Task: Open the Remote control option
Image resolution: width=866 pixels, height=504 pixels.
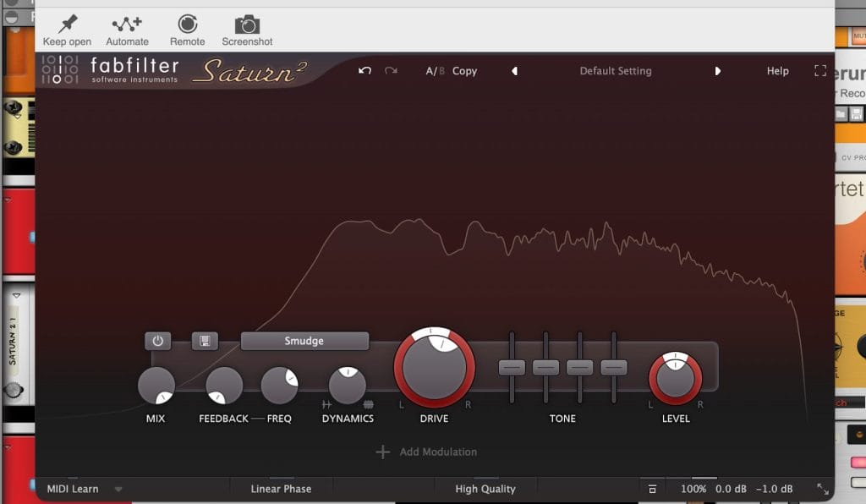Action: coord(187,25)
